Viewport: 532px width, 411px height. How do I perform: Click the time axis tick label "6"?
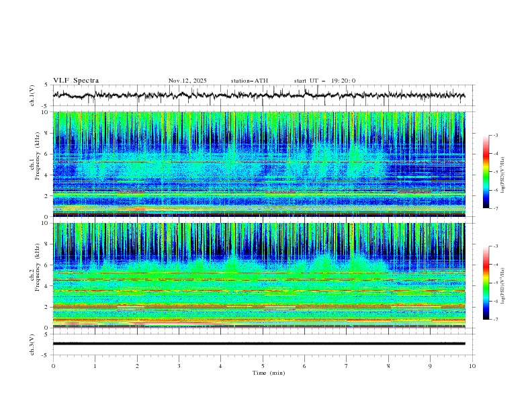click(x=304, y=366)
